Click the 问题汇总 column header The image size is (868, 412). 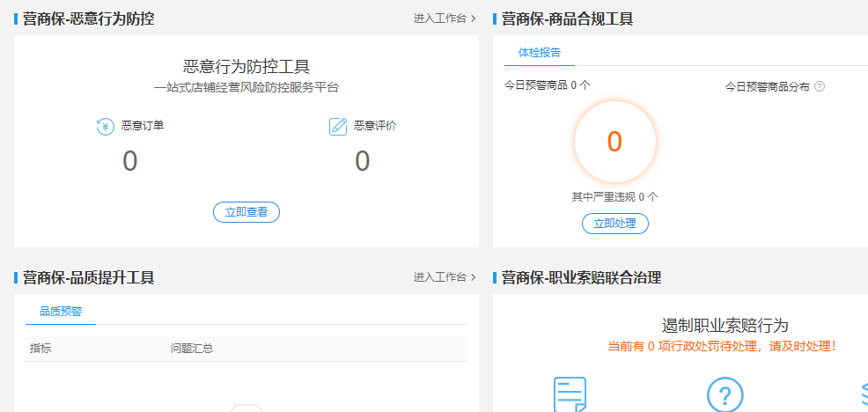[192, 349]
